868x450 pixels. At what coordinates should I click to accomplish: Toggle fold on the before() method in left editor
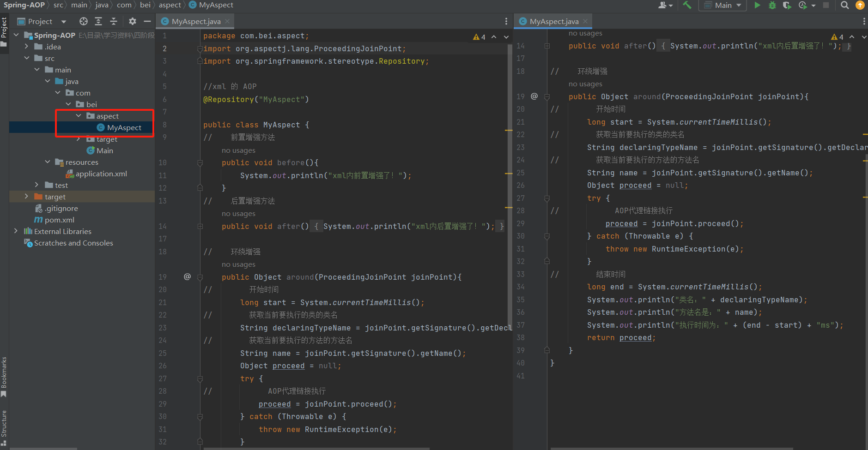[x=200, y=163]
